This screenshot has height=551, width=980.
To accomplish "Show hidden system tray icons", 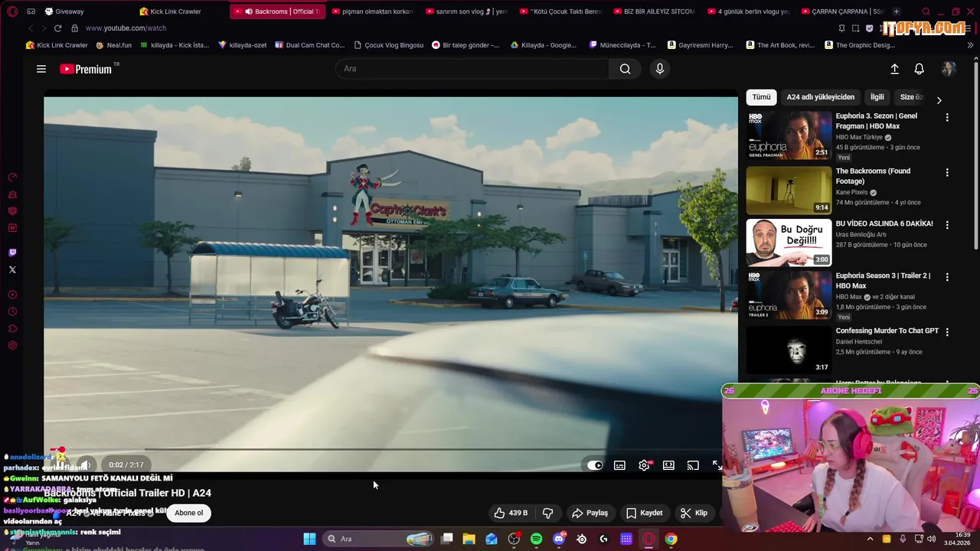I will point(870,539).
